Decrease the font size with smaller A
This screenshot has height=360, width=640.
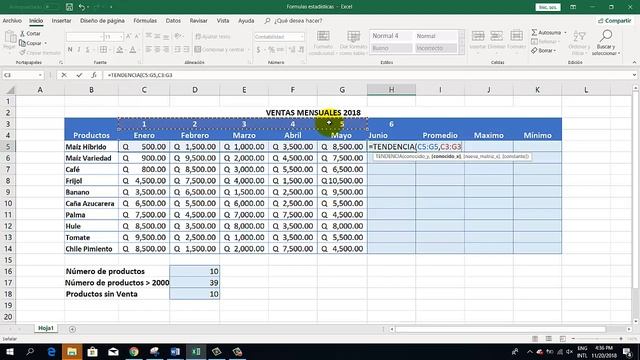(137, 37)
